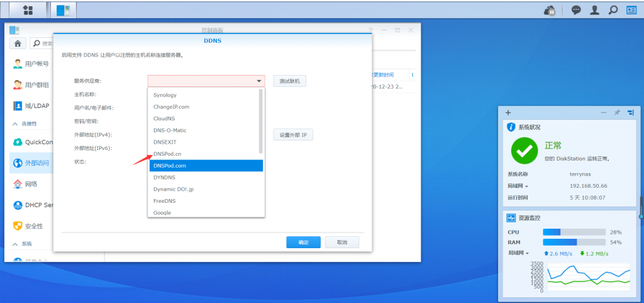The image size is (644, 303).
Task: Open the 资源监控 monitor icon
Action: click(511, 217)
